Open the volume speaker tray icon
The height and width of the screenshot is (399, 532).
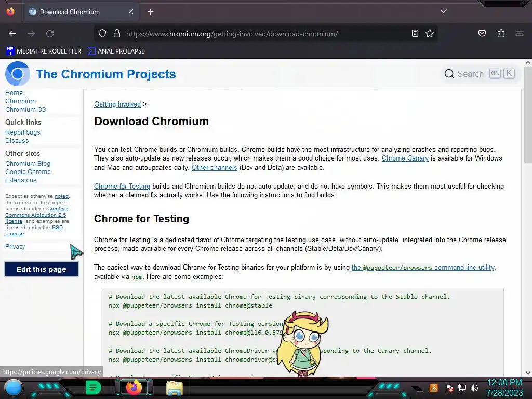point(474,388)
